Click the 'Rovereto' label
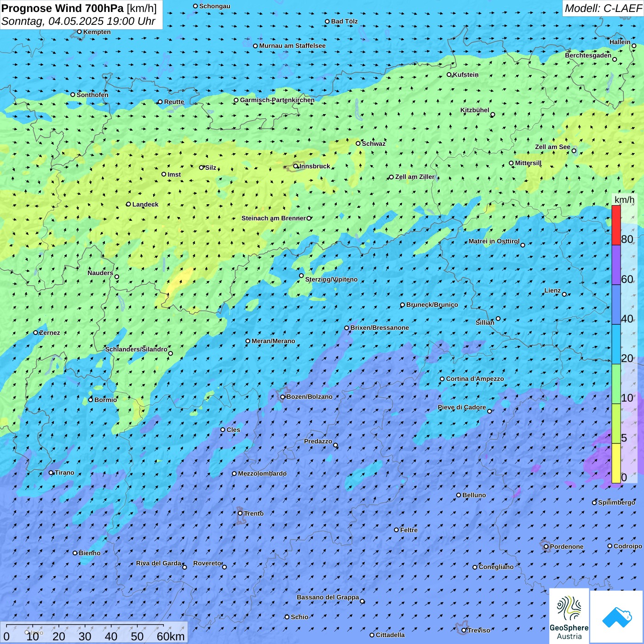644x644 pixels. [x=207, y=563]
